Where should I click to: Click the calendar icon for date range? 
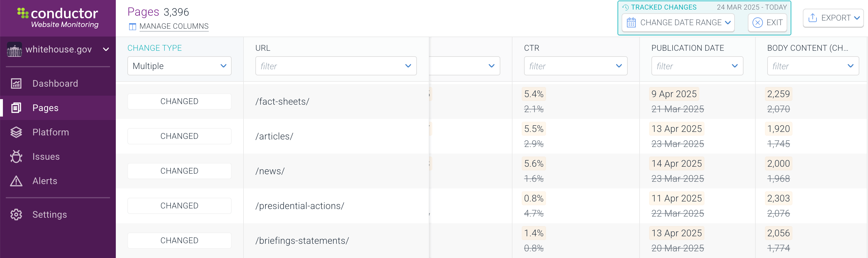click(x=631, y=23)
